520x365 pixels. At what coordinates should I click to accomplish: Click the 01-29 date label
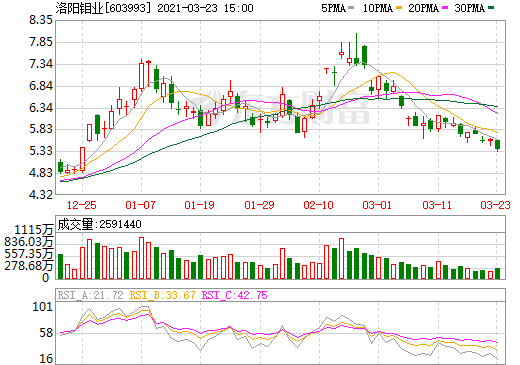click(x=259, y=205)
